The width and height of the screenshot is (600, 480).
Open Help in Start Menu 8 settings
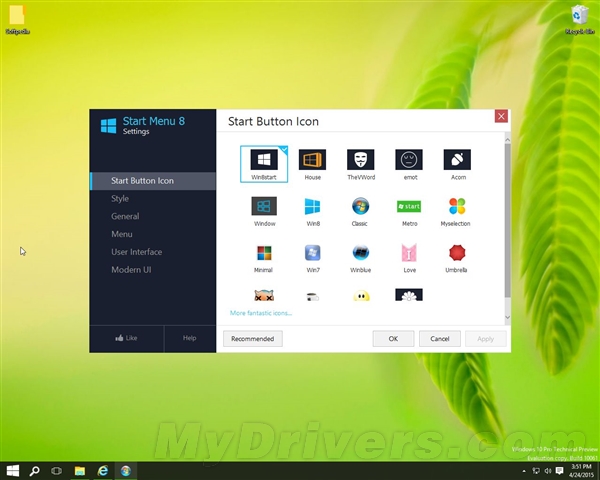(190, 338)
